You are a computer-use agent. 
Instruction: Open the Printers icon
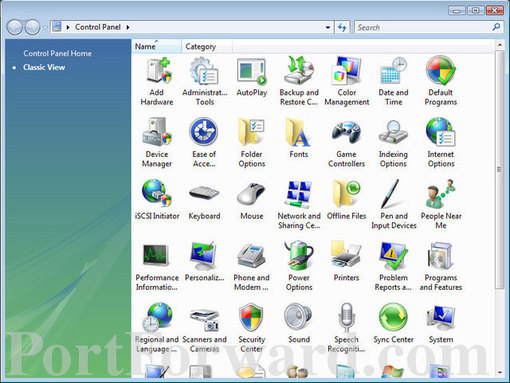coord(347,262)
